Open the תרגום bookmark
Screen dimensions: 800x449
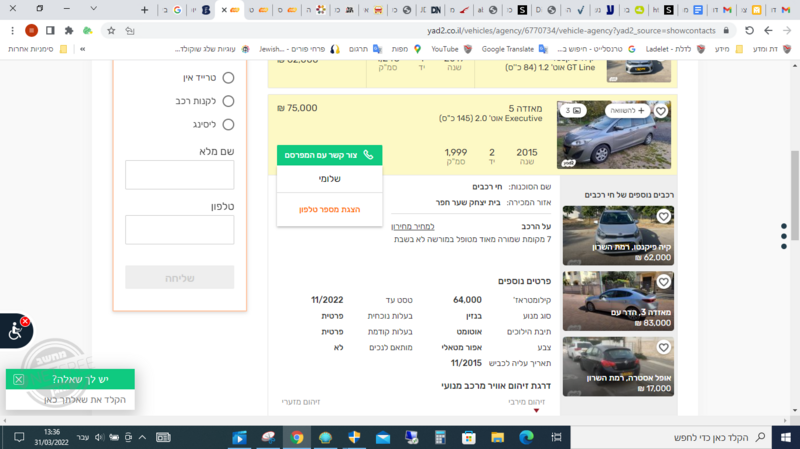pyautogui.click(x=365, y=49)
